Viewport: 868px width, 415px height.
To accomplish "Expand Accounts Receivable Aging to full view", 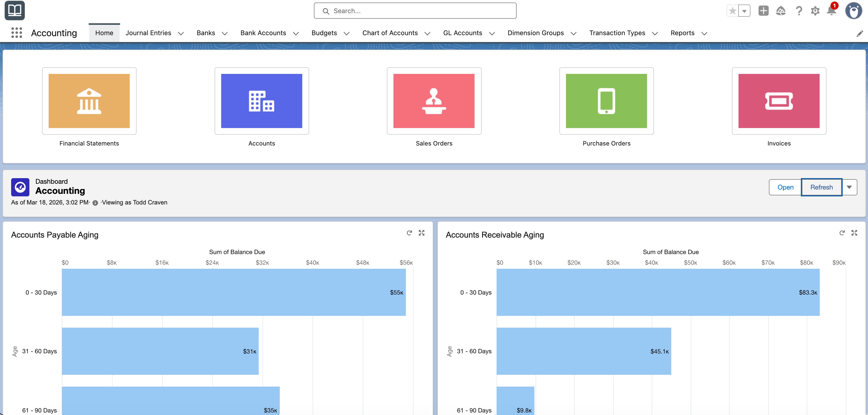I will [x=855, y=233].
